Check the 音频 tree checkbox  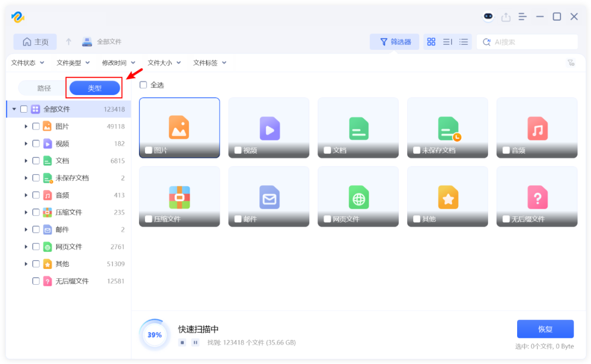[36, 195]
